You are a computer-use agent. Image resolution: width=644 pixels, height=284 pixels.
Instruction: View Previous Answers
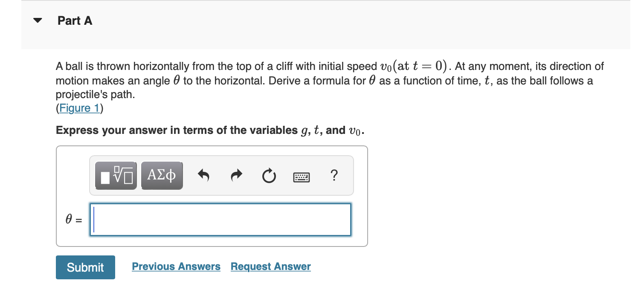pos(176,266)
